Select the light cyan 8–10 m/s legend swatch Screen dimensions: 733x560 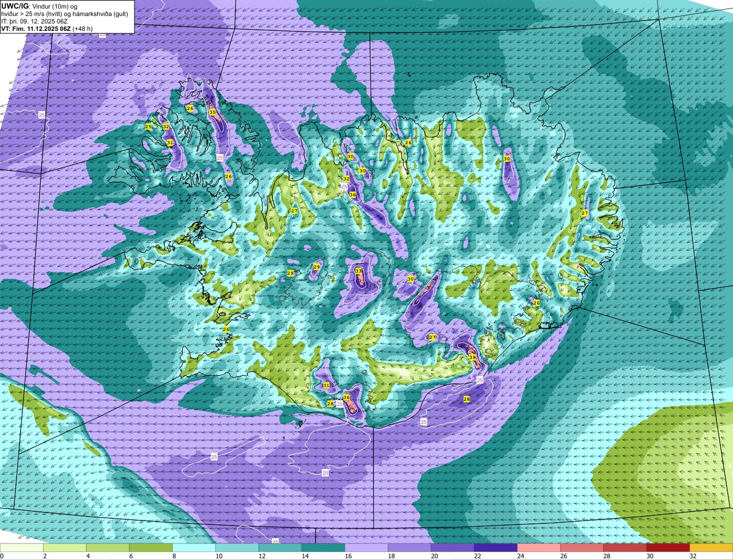[194, 548]
